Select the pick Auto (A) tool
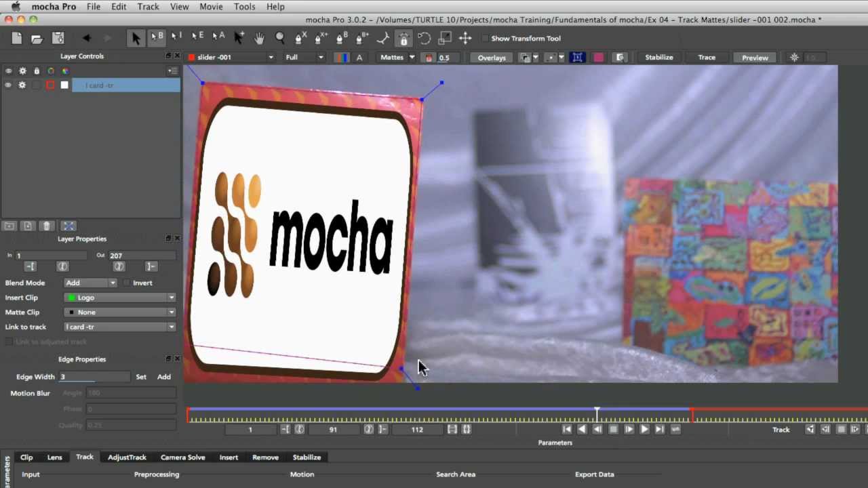This screenshot has height=488, width=868. pyautogui.click(x=218, y=37)
